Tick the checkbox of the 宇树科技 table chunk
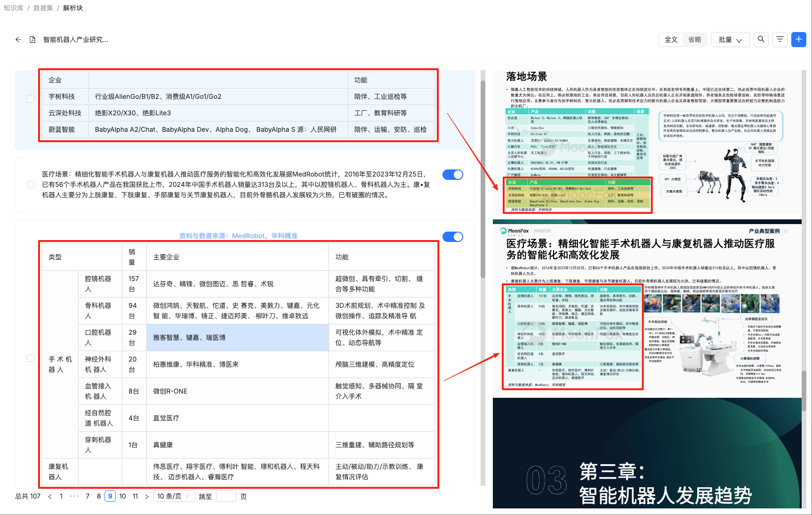The image size is (812, 515). 31,99
